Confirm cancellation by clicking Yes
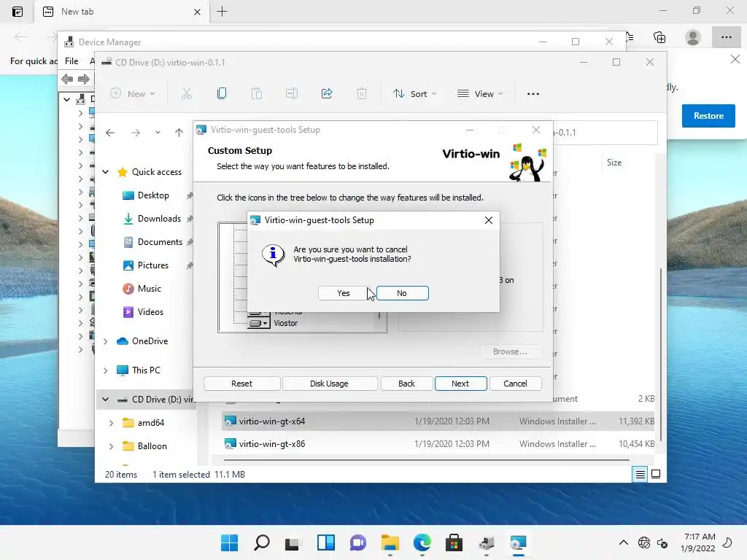 [x=343, y=293]
